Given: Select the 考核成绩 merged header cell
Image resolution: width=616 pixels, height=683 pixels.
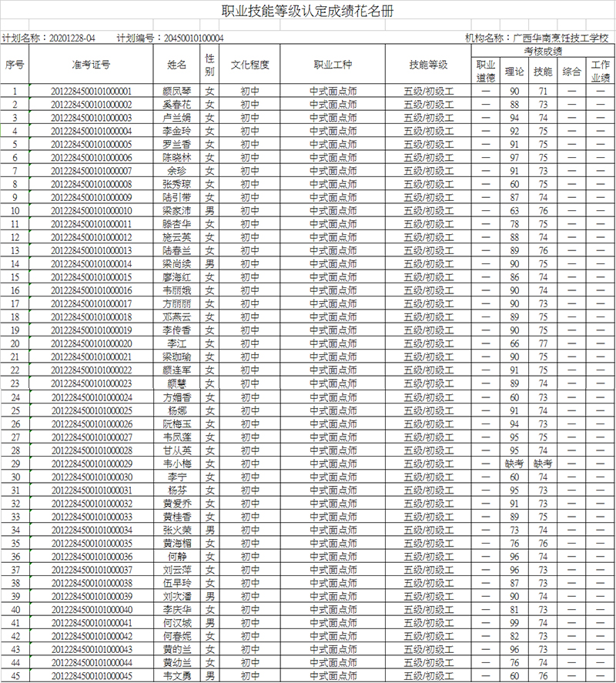Looking at the screenshot, I should coord(543,50).
